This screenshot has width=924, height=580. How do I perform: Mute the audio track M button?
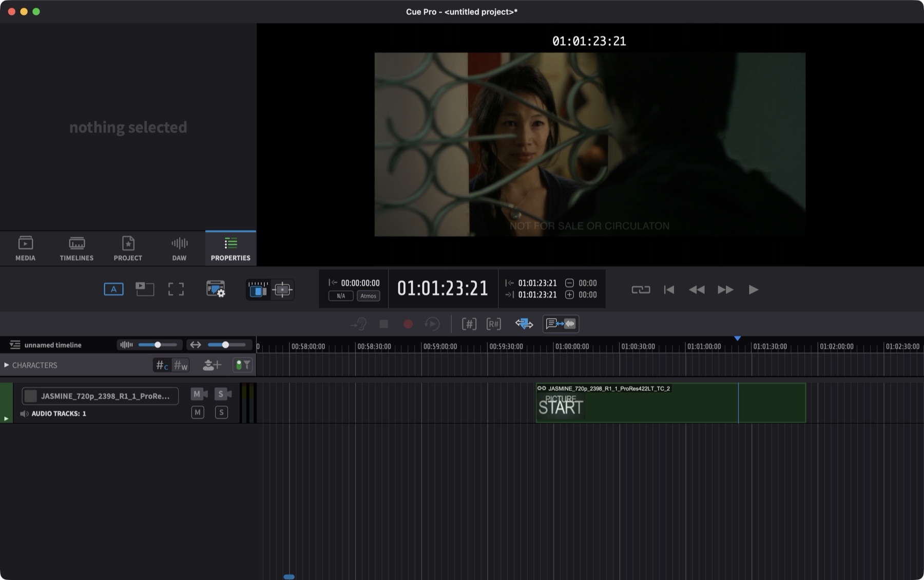click(x=198, y=413)
